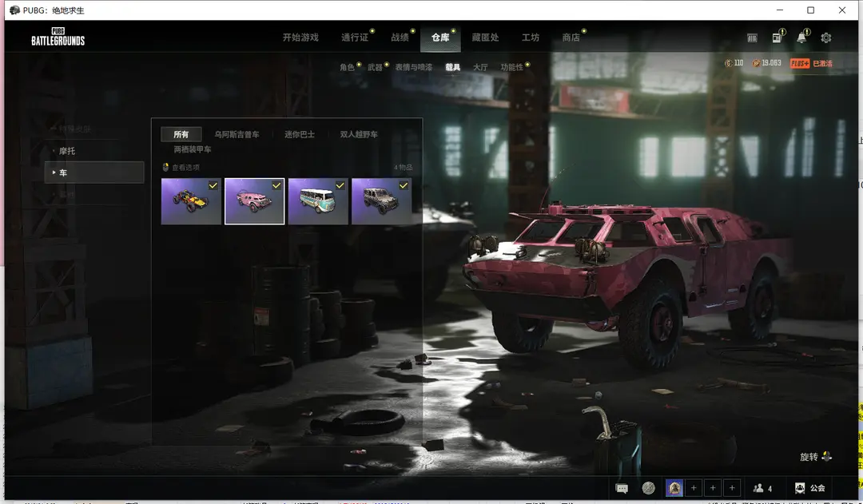Open the 武器 sub-tab

(375, 67)
